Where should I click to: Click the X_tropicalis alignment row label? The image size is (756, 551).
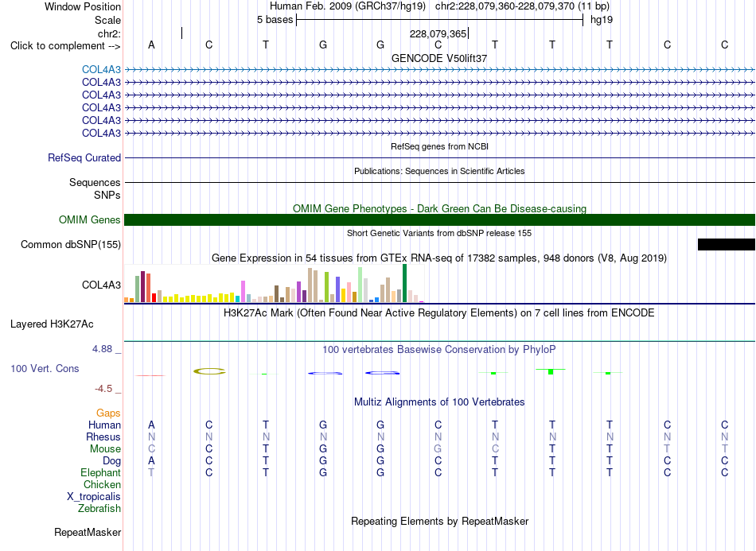[x=94, y=497]
